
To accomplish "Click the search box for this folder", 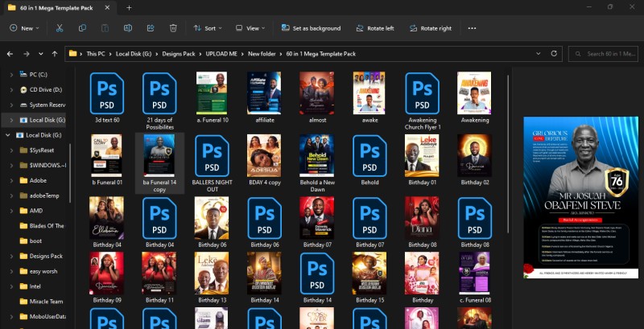I will (603, 54).
